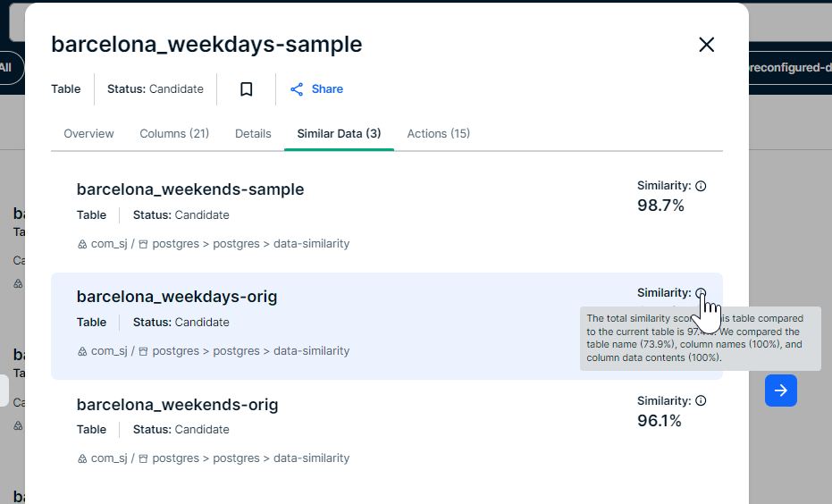Click the 98.7% similarity score
The image size is (832, 504).
coord(660,206)
